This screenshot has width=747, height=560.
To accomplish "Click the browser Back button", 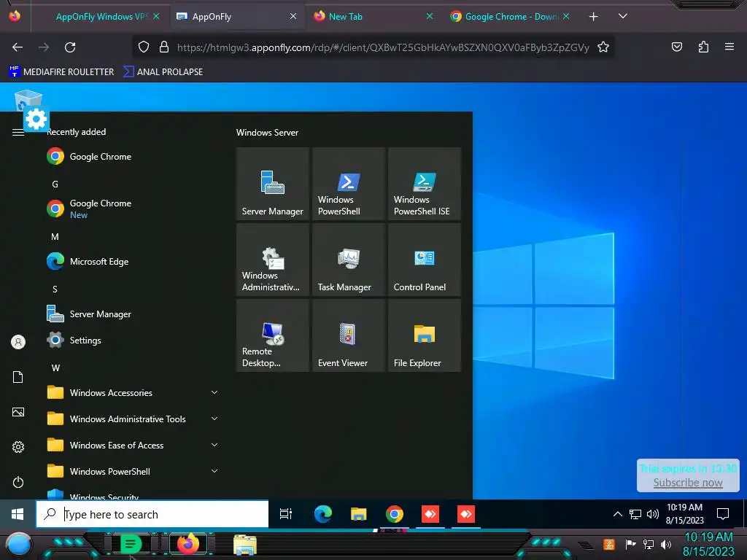I will [x=18, y=47].
